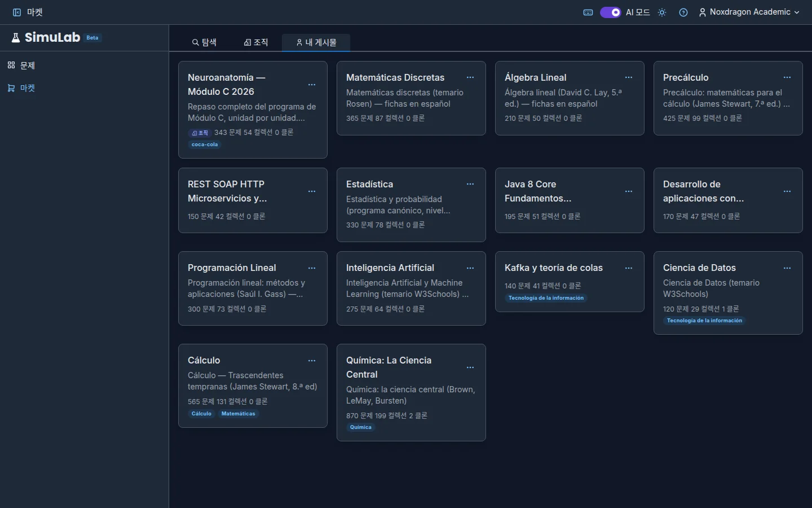Open options menu for Precálculo card
812x508 pixels.
pos(787,77)
